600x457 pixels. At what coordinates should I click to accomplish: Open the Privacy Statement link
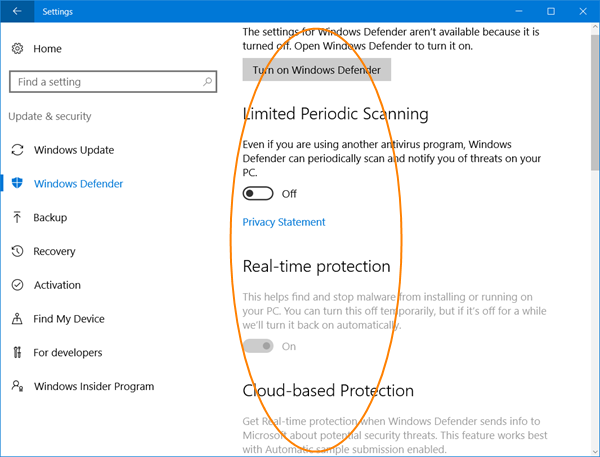[284, 222]
